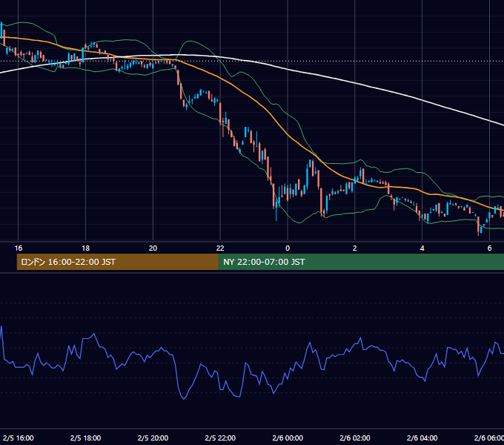Click the upper axis hour label 6
504x445 pixels.
point(489,248)
